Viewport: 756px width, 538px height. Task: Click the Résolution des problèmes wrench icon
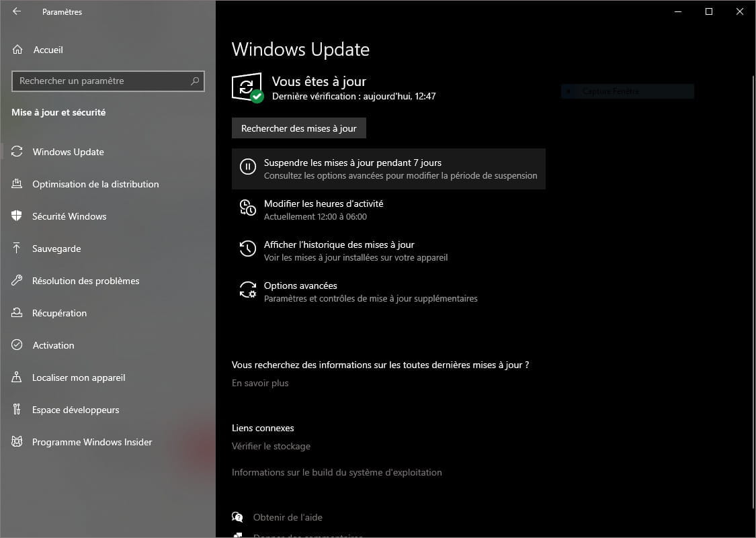[x=17, y=281]
